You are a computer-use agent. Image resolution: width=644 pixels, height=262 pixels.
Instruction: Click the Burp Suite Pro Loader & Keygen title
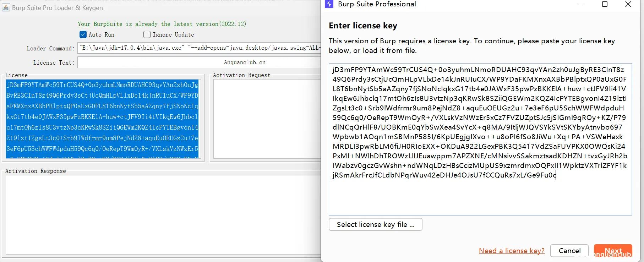point(57,7)
